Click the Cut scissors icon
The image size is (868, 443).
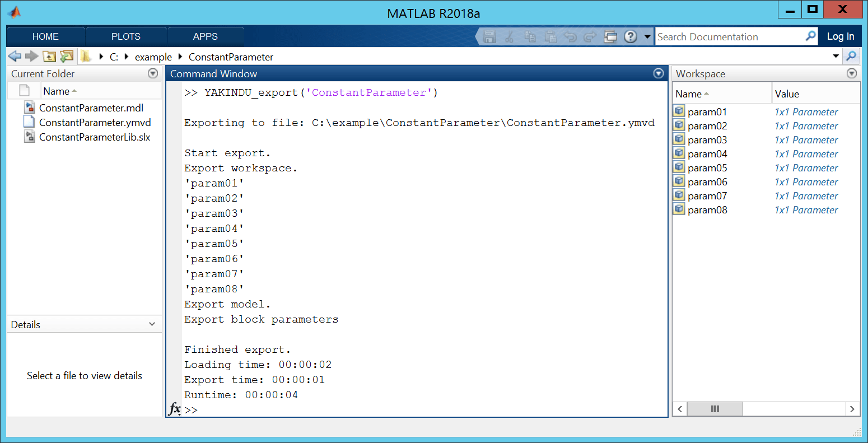pyautogui.click(x=510, y=37)
